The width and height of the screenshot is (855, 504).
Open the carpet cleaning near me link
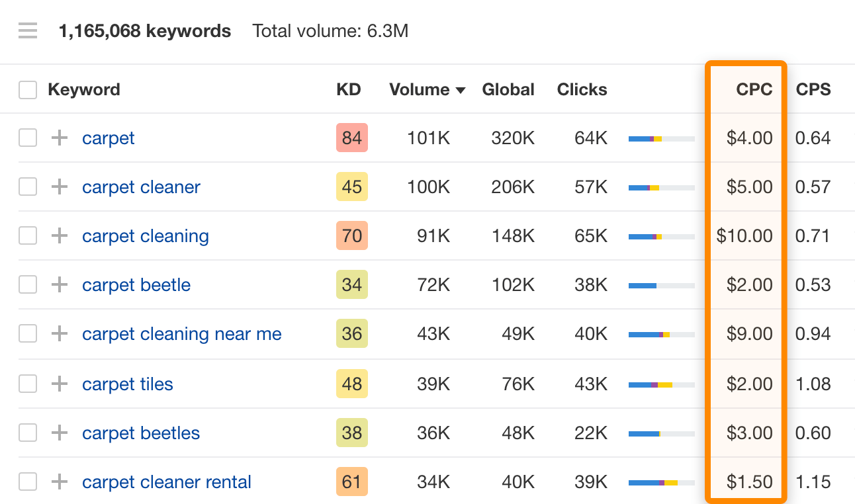pyautogui.click(x=182, y=334)
